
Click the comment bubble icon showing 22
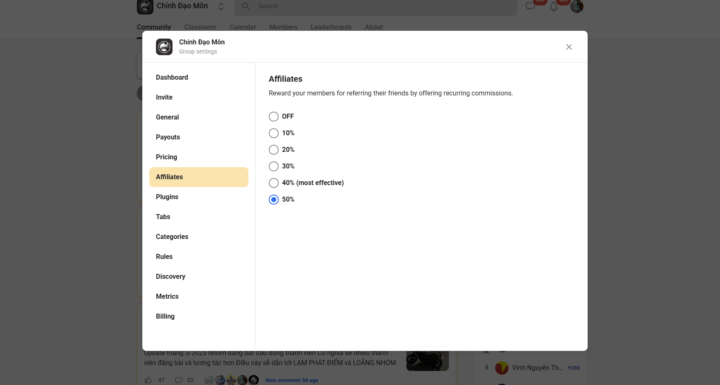(x=179, y=380)
